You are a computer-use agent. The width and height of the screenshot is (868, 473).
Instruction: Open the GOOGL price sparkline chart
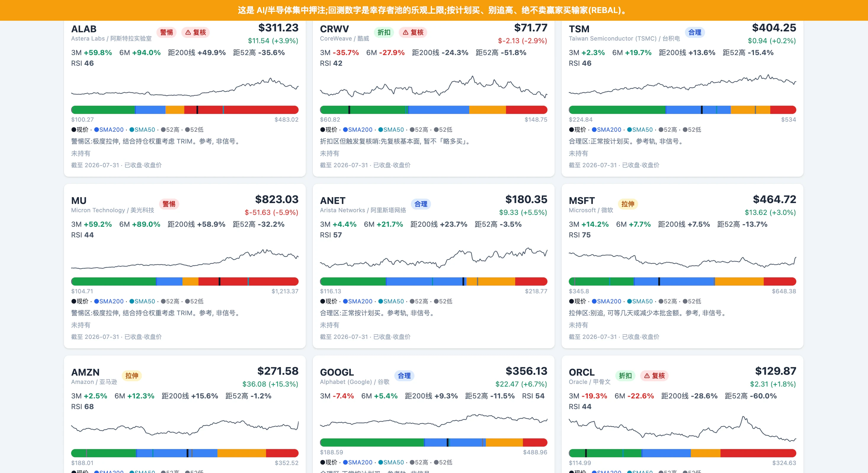click(434, 421)
